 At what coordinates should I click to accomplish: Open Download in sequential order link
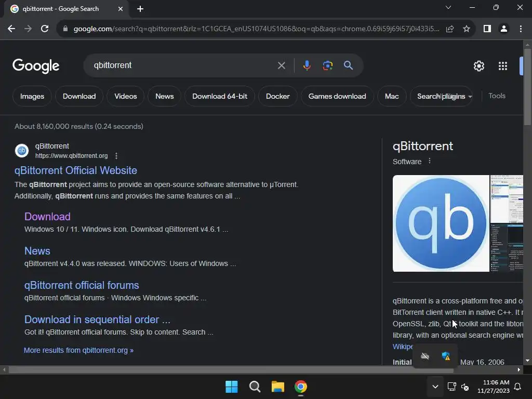point(97,320)
